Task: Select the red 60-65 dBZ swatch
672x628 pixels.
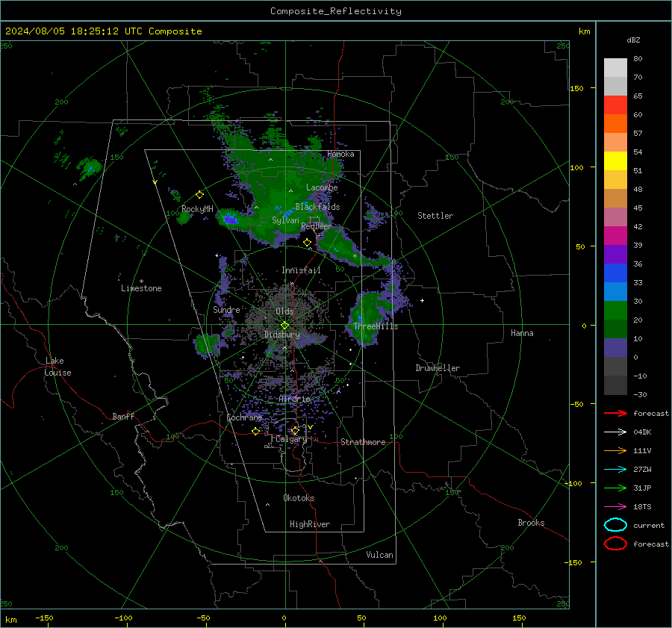Action: click(615, 105)
